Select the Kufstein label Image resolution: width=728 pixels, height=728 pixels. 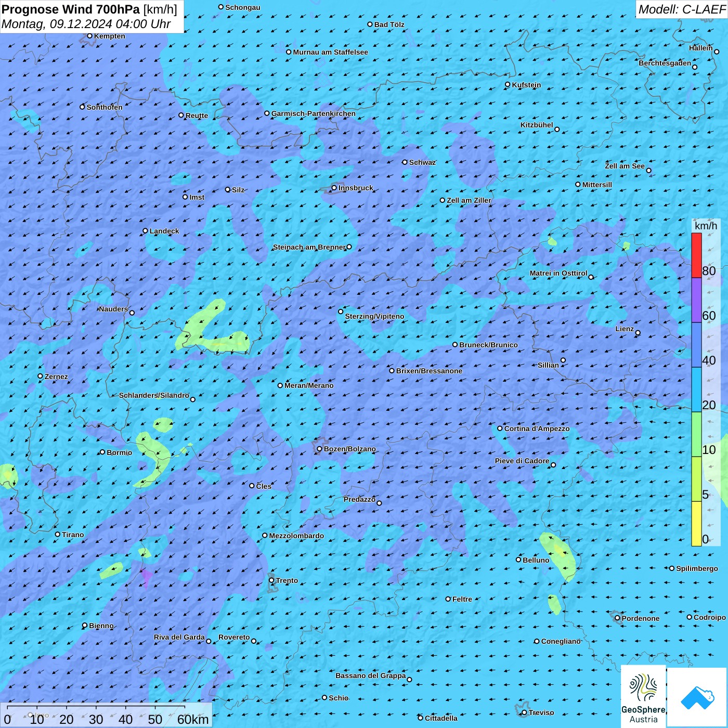click(526, 85)
